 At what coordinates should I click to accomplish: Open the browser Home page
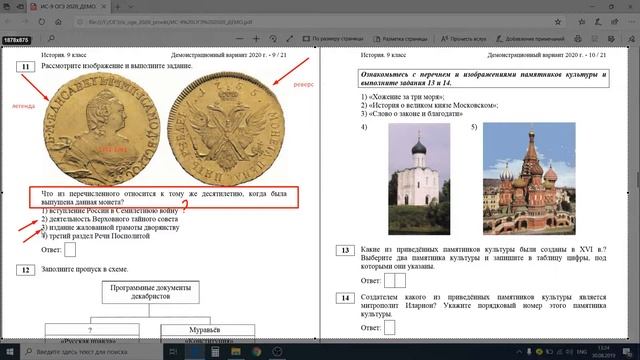pos(58,22)
